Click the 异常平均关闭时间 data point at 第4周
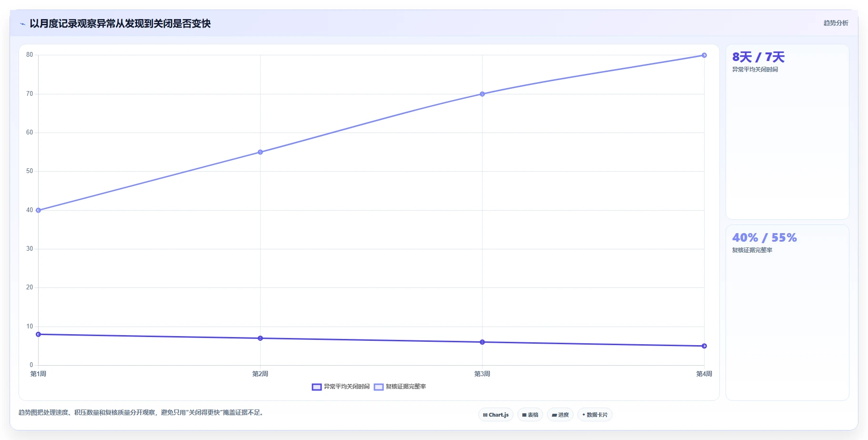The image size is (868, 440). (704, 346)
